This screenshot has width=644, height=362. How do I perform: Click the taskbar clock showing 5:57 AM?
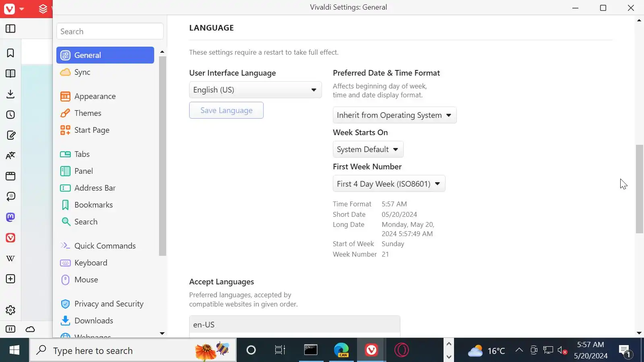[x=590, y=350]
